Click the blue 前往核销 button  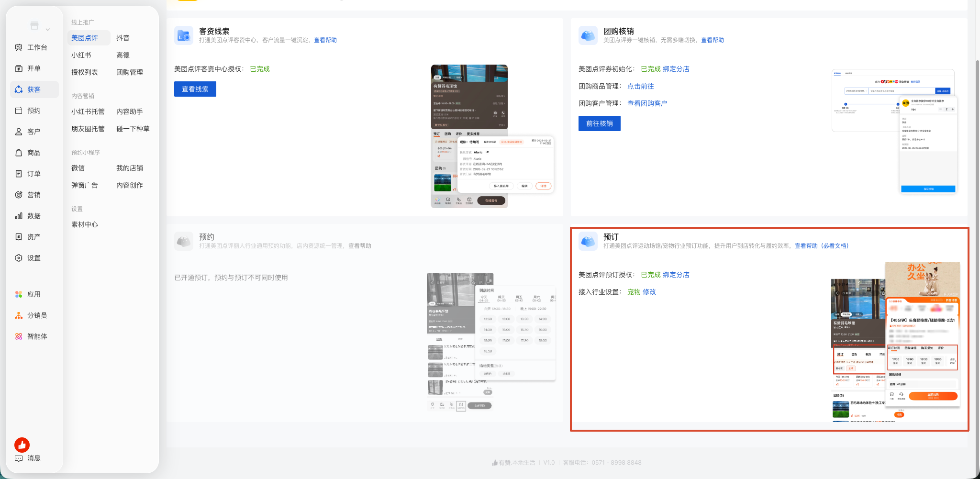click(600, 123)
